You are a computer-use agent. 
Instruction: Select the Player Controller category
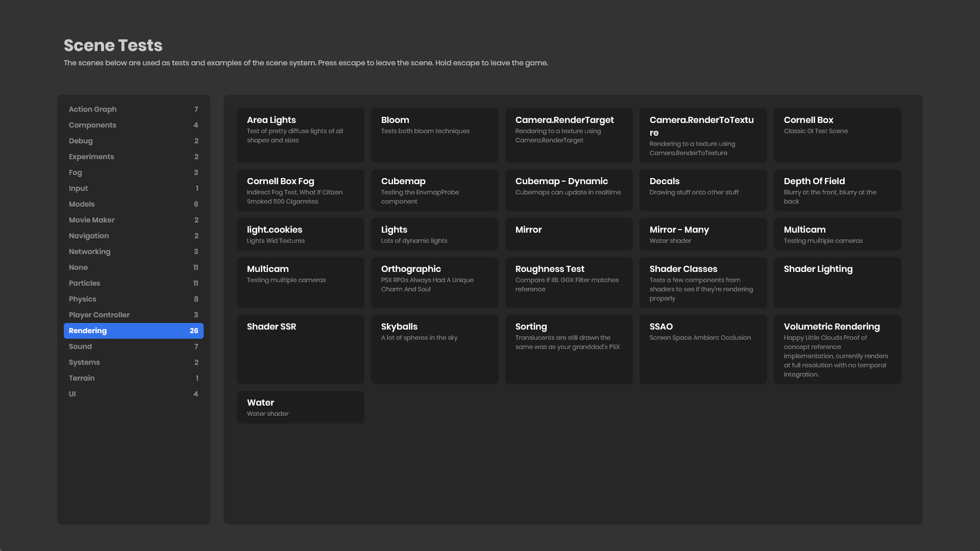(x=133, y=315)
